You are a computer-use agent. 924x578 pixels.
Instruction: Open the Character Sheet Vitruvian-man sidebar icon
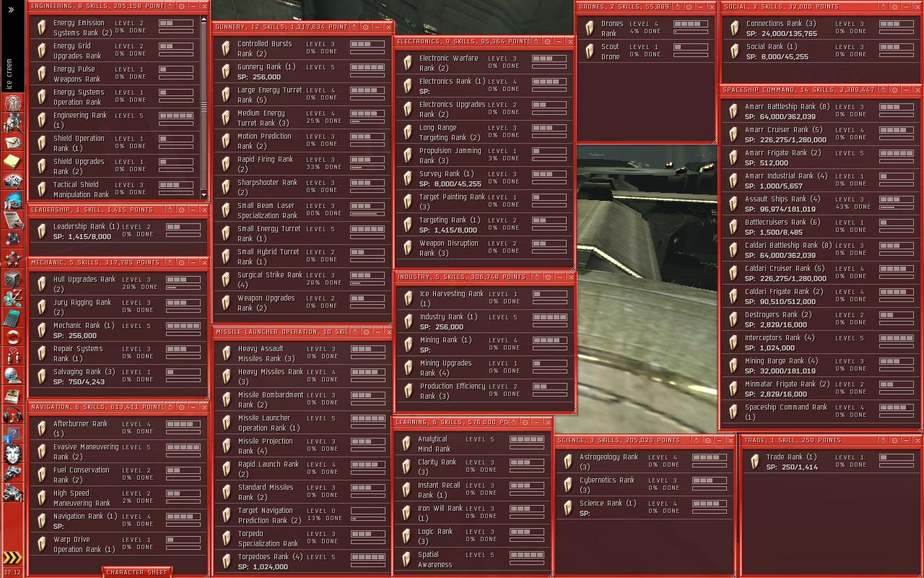12,103
